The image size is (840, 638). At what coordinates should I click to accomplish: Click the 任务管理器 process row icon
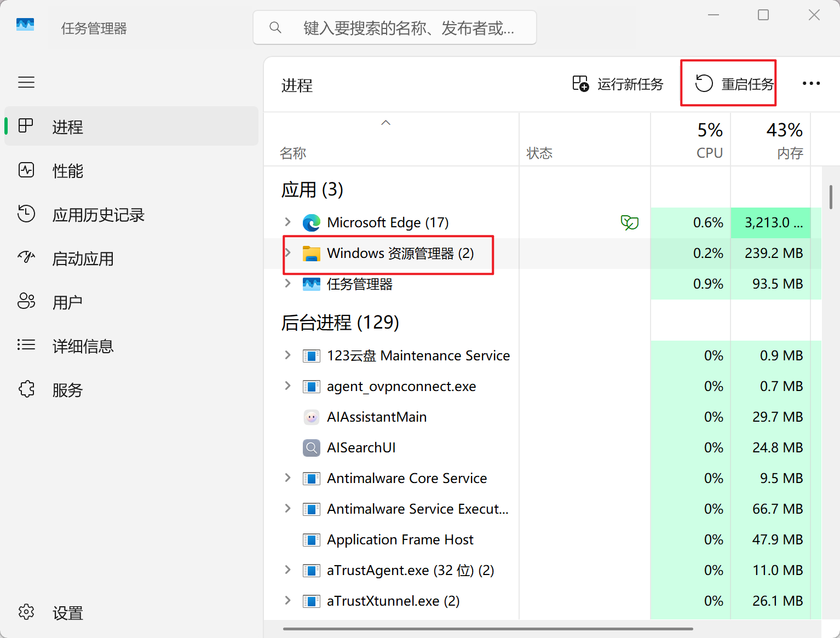[x=312, y=284]
